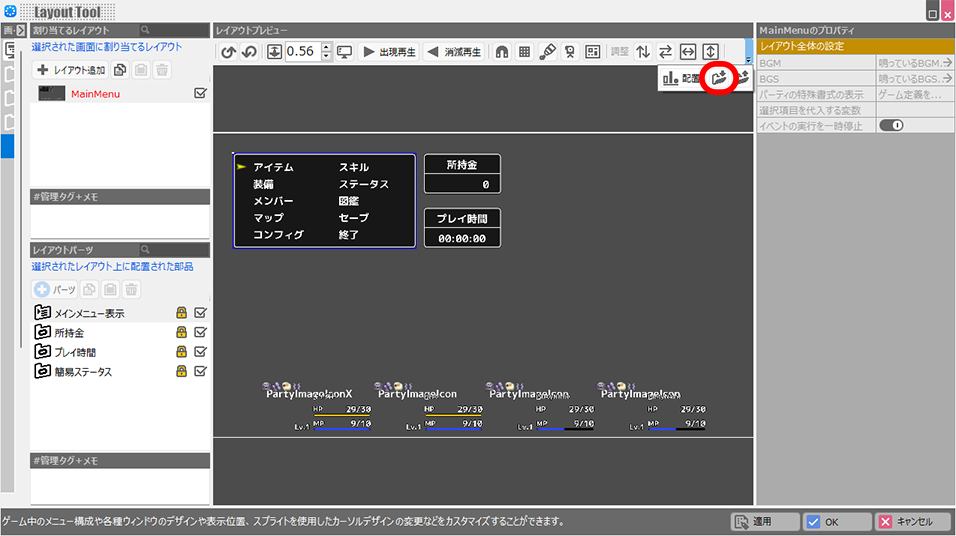Click the monitor preview icon
956x536 pixels.
coord(344,51)
